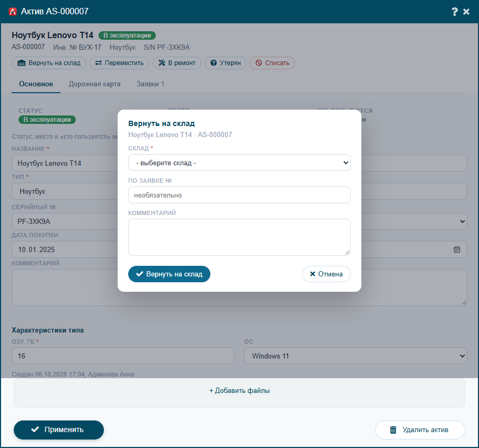This screenshot has height=448, width=479.
Task: Click the red app logo icon in title bar
Action: click(13, 12)
